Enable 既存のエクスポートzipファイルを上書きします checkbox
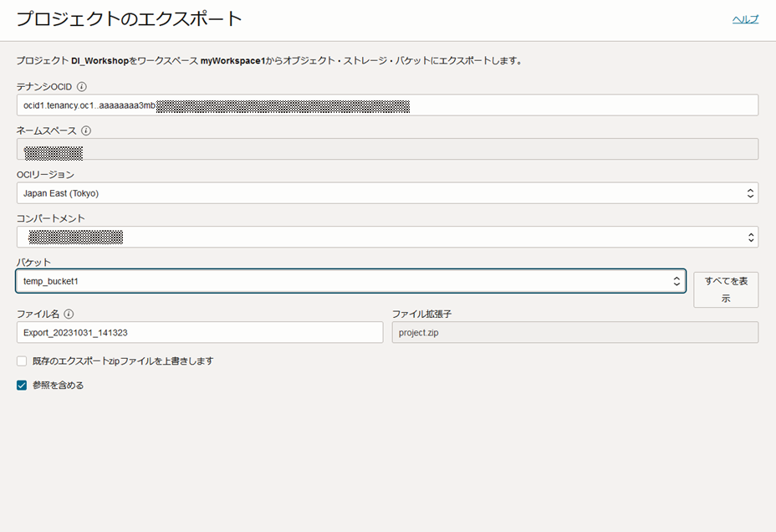The height and width of the screenshot is (532, 776). point(22,361)
